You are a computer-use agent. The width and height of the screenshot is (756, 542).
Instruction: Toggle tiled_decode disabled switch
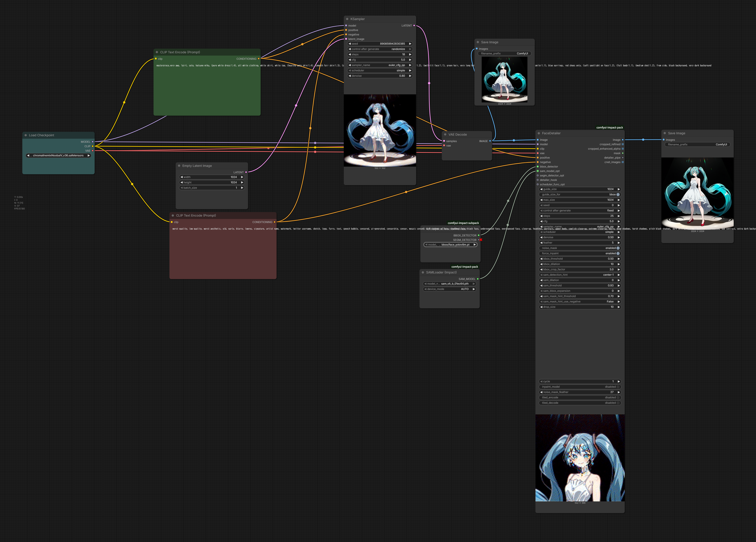click(x=618, y=403)
